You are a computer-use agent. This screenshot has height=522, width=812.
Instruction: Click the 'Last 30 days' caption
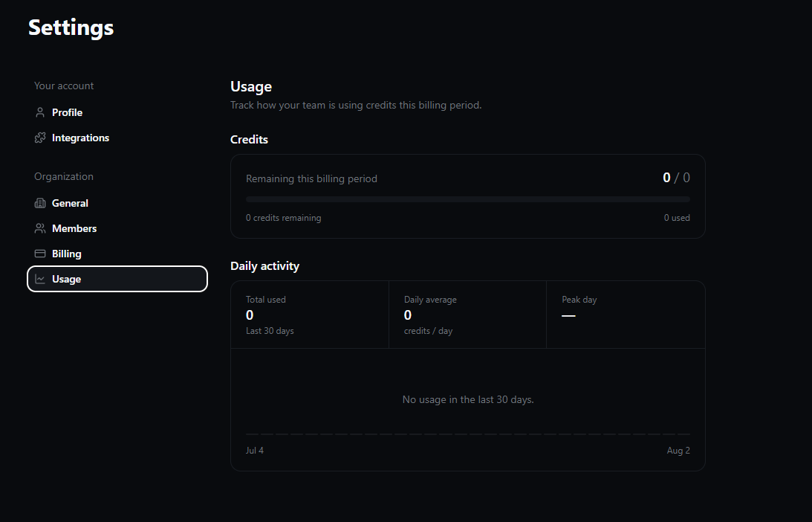click(270, 331)
